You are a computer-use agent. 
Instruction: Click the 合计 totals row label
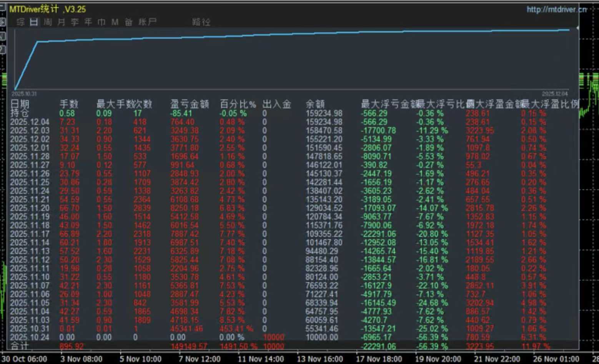(20, 346)
